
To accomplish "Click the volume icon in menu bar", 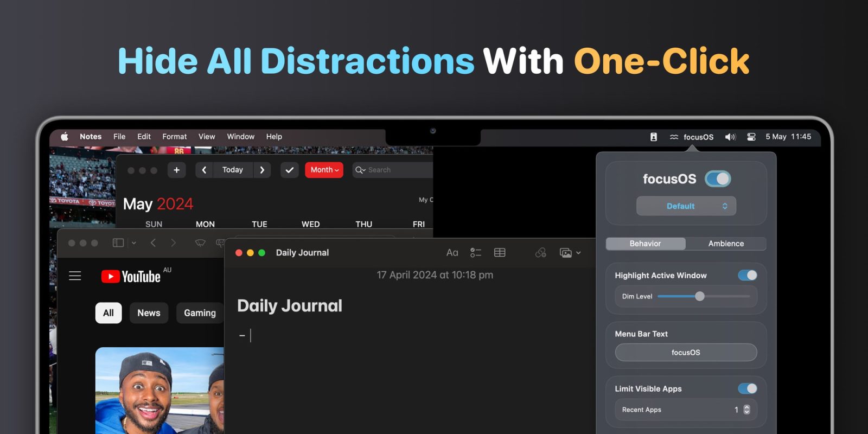I will pyautogui.click(x=730, y=137).
